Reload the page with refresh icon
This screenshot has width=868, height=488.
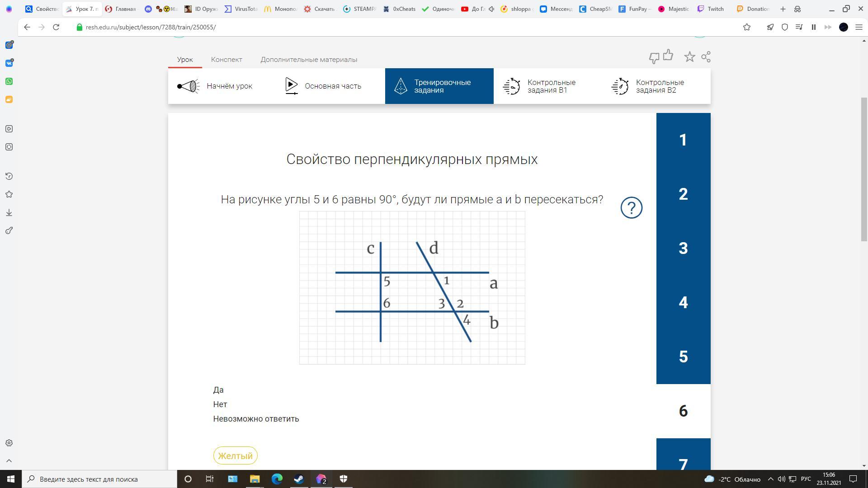(x=56, y=27)
